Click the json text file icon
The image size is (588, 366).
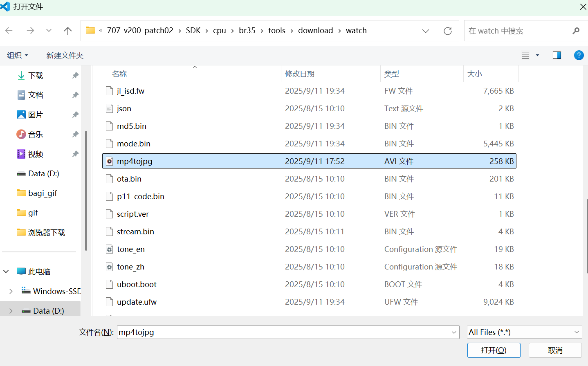tap(109, 108)
